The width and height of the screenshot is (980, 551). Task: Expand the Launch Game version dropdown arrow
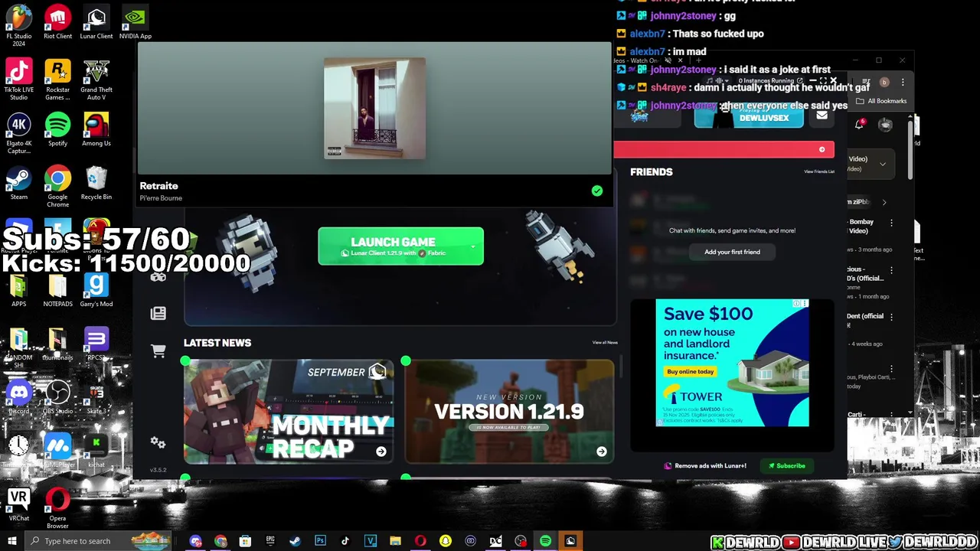click(472, 246)
